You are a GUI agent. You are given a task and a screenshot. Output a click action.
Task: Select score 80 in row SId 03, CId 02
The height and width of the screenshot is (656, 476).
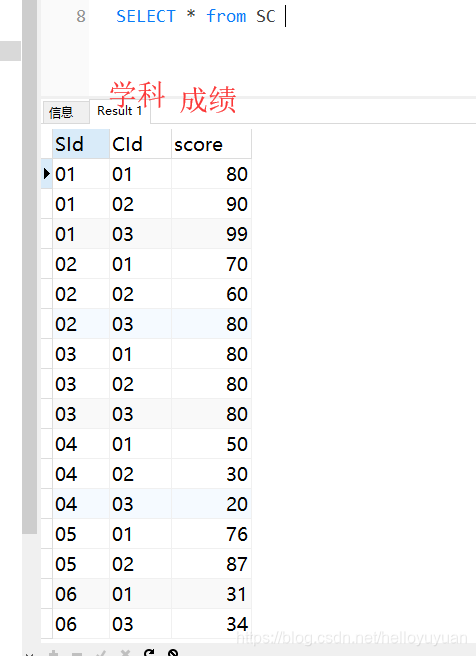211,384
